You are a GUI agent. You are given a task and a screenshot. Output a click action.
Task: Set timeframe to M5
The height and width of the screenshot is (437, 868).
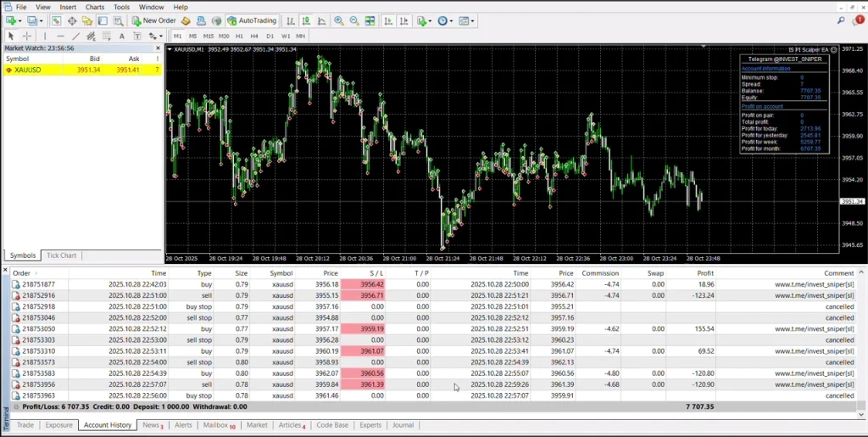192,36
